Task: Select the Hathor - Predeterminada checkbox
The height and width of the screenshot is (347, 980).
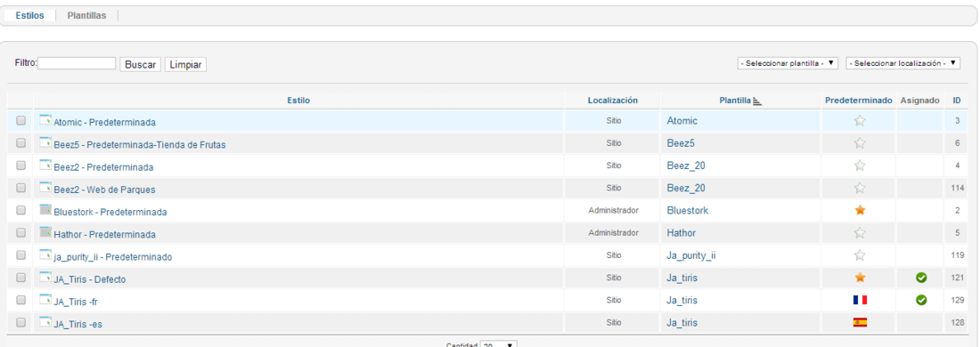Action: point(20,232)
